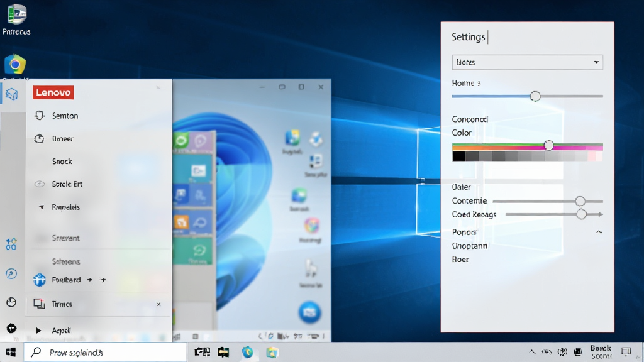Open the folder-style icon in taskbar
The image size is (644, 362).
pyautogui.click(x=272, y=352)
